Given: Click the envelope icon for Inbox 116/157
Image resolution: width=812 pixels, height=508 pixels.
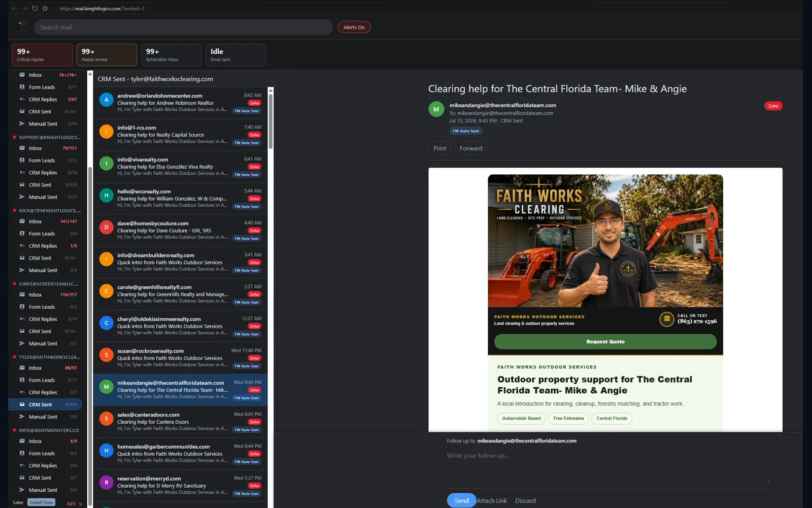Looking at the screenshot, I should 22,294.
